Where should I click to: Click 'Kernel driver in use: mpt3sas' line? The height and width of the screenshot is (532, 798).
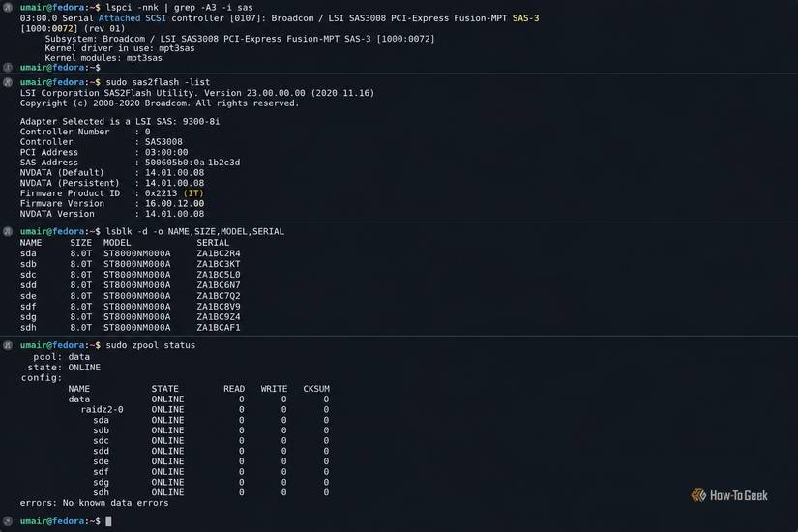120,48
